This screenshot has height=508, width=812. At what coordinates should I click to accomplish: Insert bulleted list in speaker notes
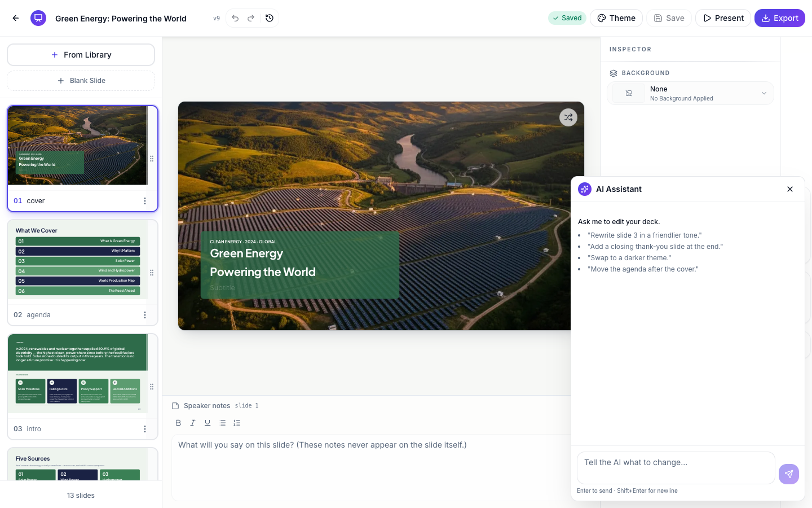click(x=222, y=423)
